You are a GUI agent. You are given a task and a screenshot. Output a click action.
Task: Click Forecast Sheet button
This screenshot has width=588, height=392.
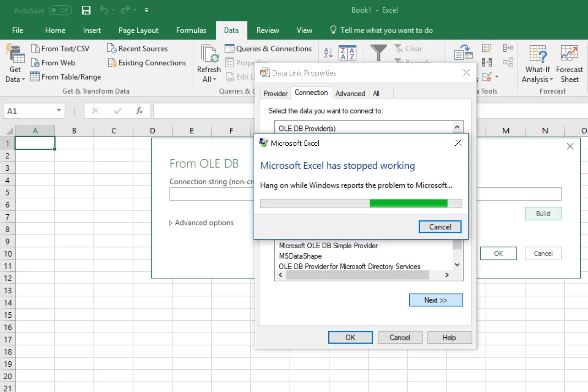[x=569, y=64]
